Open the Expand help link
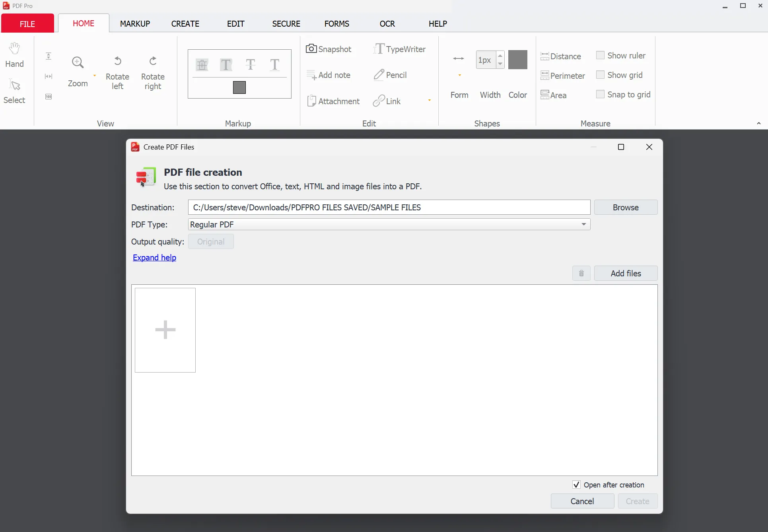This screenshot has width=768, height=532. click(154, 258)
